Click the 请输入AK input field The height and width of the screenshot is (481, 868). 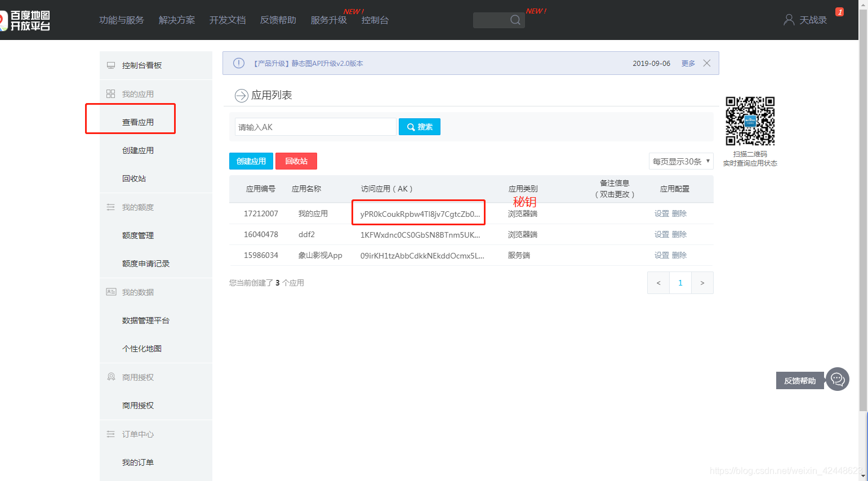315,127
